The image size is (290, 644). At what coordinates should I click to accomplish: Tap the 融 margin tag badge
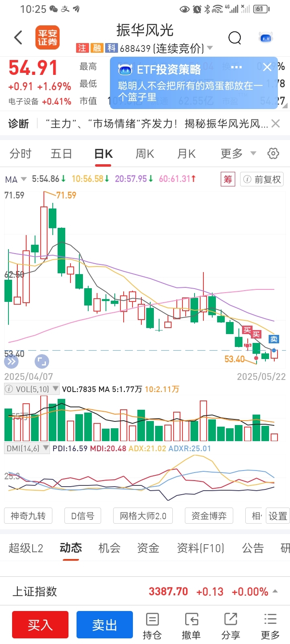click(x=97, y=48)
